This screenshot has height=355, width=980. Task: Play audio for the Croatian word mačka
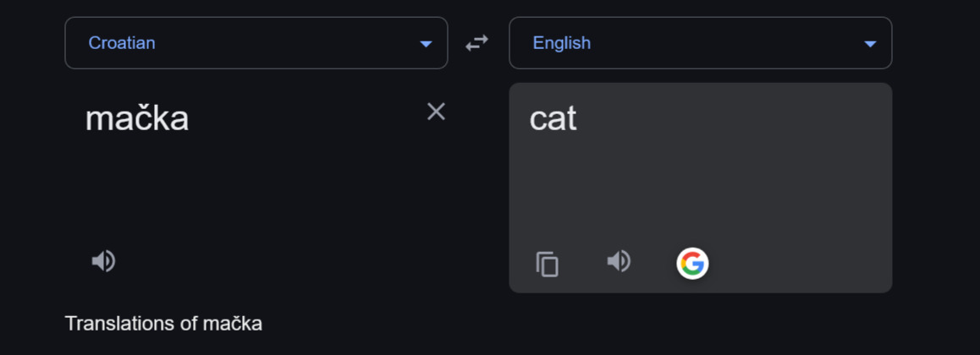[103, 261]
